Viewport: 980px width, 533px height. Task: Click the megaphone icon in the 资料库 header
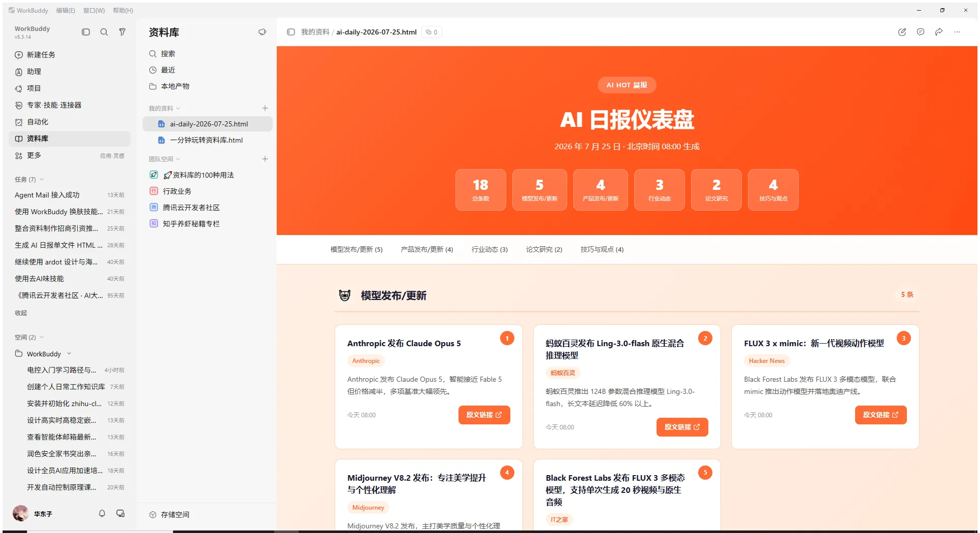[x=263, y=32]
